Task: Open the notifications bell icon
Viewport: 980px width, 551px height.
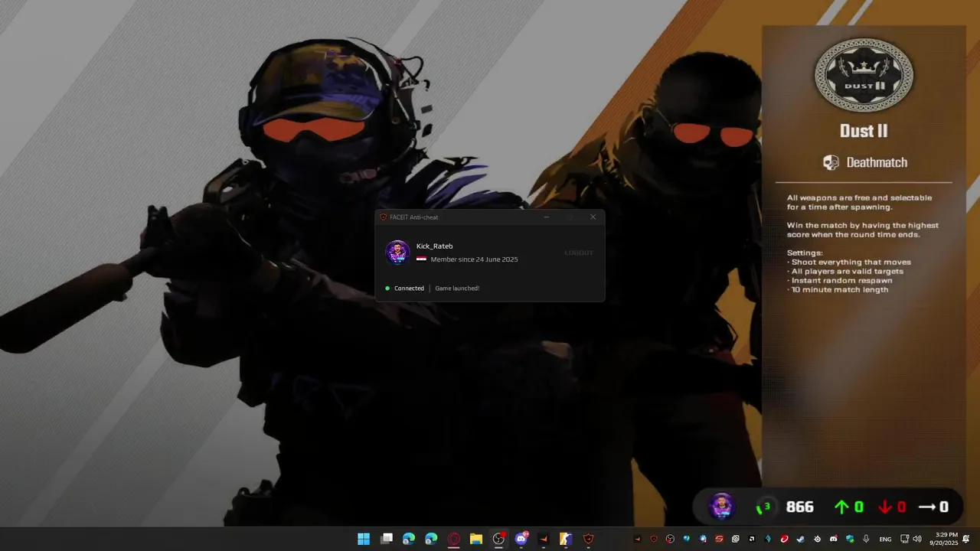Action: pos(966,539)
